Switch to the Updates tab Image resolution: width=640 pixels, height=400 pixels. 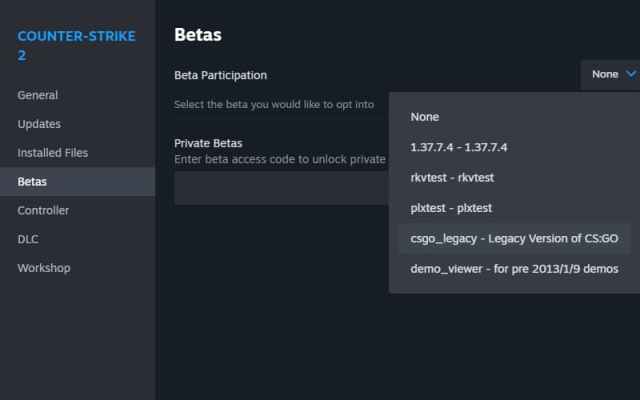pos(39,124)
